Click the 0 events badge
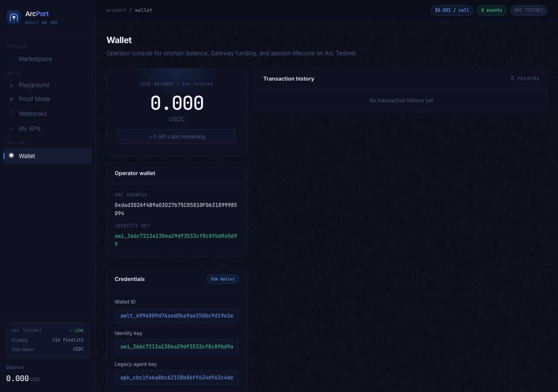 [492, 10]
